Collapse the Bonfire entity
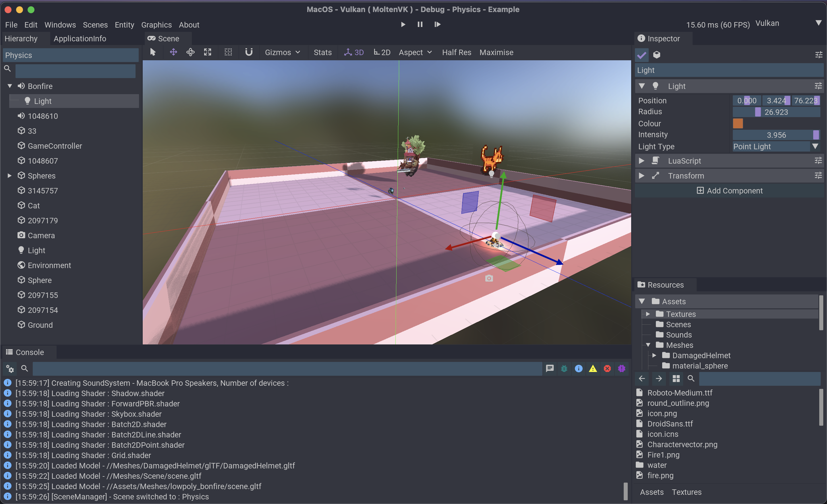Image resolution: width=827 pixels, height=504 pixels. (x=10, y=86)
